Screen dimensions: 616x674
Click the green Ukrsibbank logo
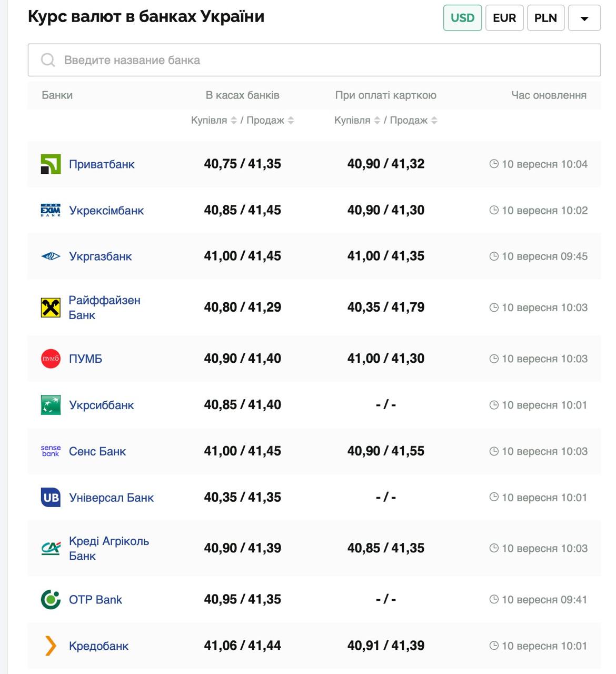pos(51,405)
